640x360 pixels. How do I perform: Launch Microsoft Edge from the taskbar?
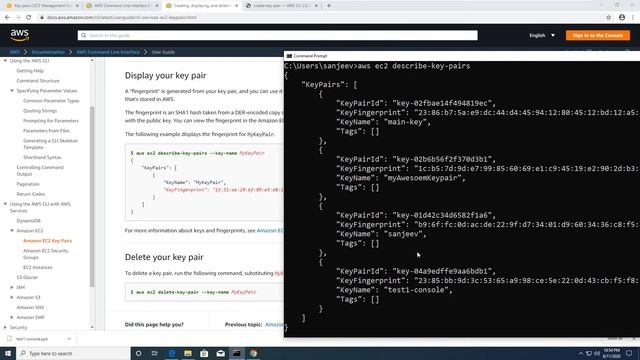171,353
